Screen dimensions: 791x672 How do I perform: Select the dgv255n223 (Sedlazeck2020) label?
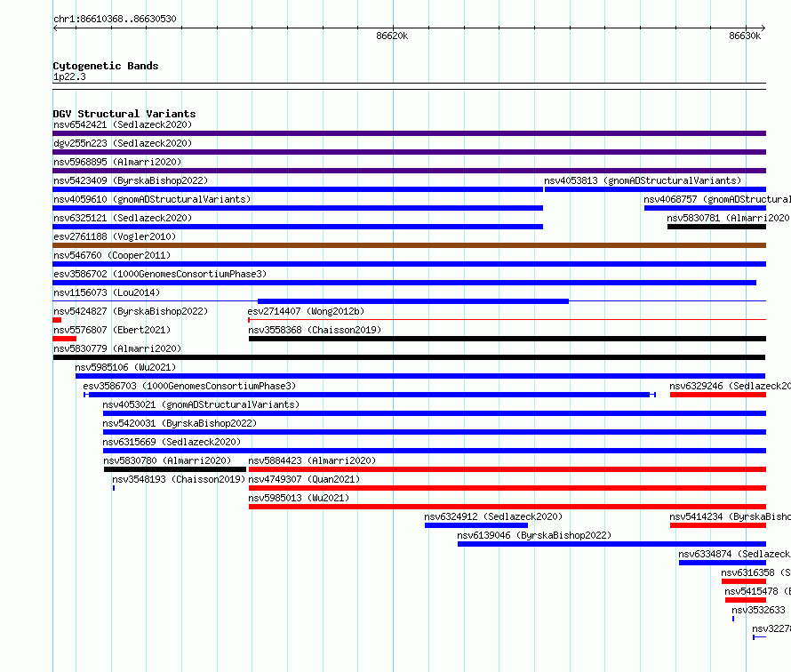[123, 143]
